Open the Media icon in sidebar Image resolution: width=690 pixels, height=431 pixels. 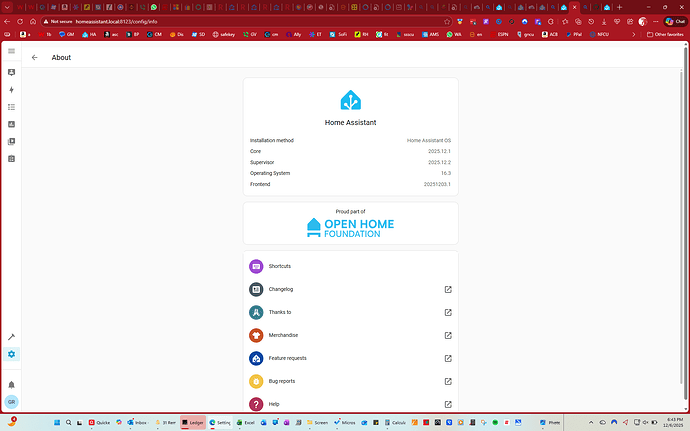[11, 141]
